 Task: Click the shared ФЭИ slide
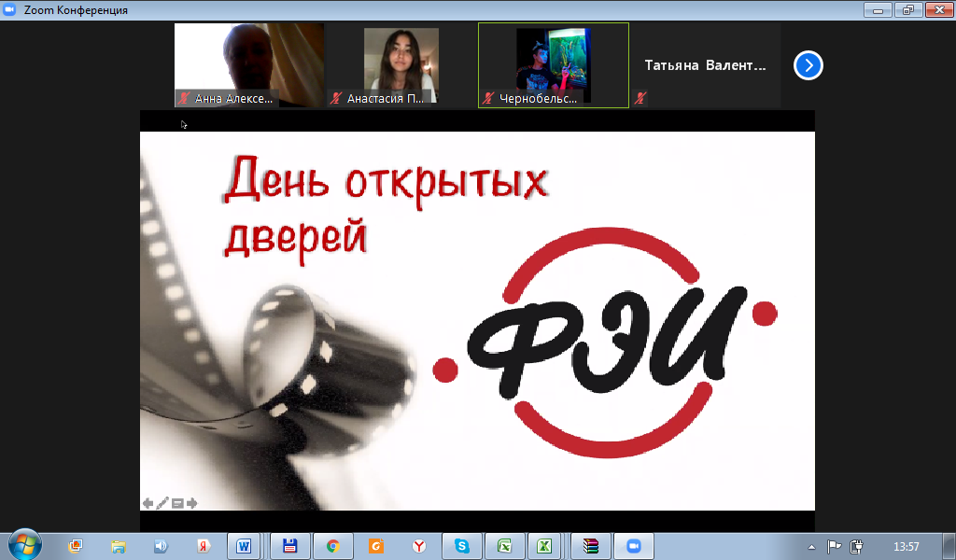click(x=477, y=321)
